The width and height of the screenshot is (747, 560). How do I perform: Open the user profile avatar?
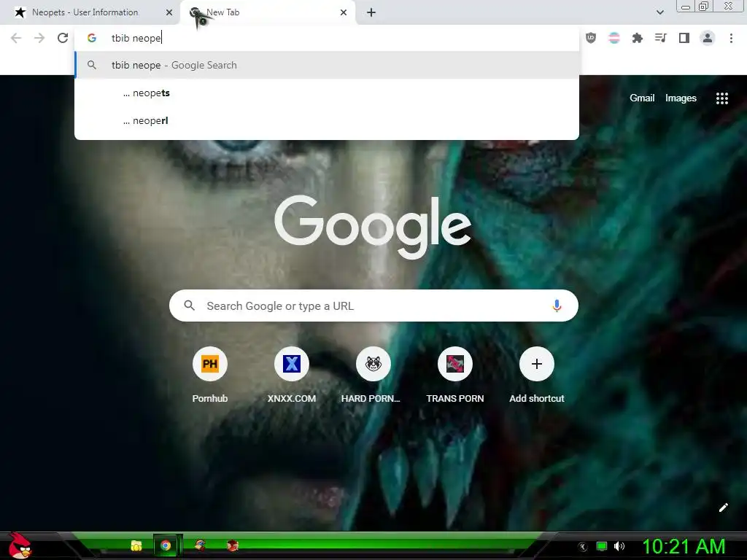pyautogui.click(x=708, y=38)
